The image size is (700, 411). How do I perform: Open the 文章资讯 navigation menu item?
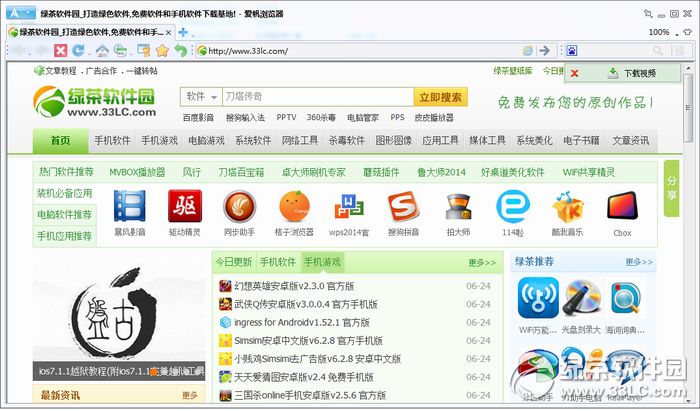(630, 141)
